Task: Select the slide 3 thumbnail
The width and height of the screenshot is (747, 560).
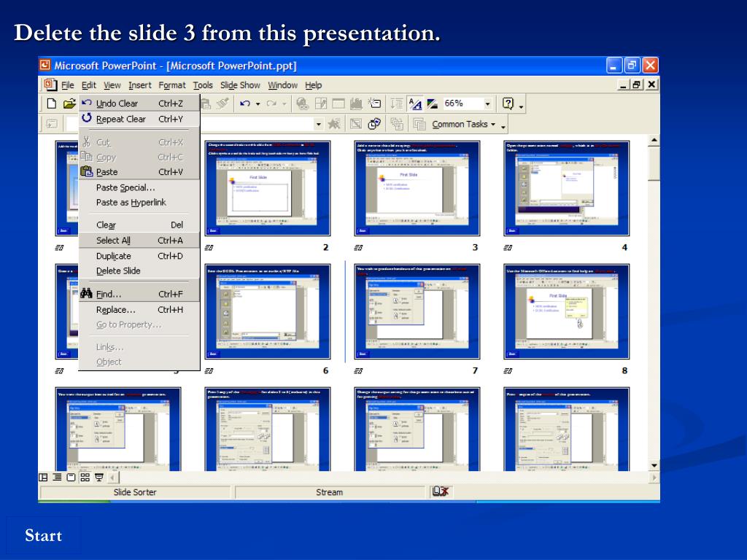Action: pos(417,188)
